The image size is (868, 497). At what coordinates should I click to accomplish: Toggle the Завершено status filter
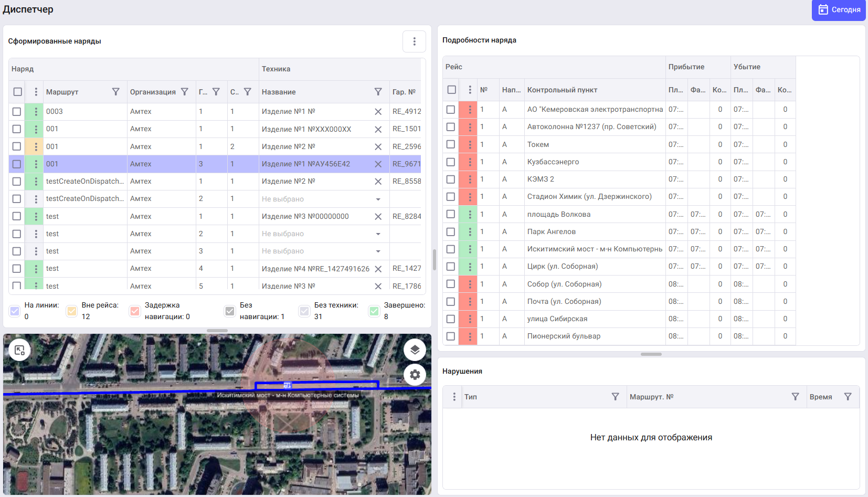(374, 311)
